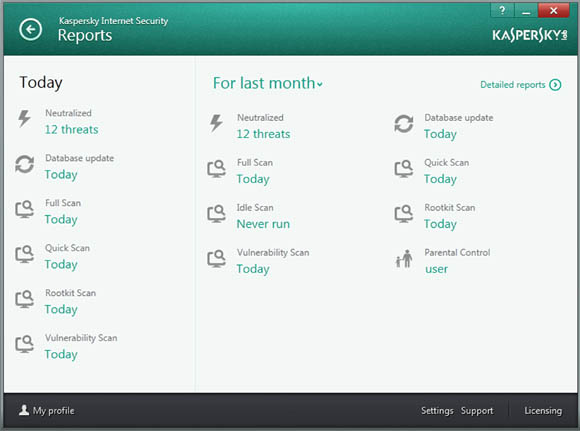
Task: Click Today under Today's Full Scan
Action: click(61, 219)
